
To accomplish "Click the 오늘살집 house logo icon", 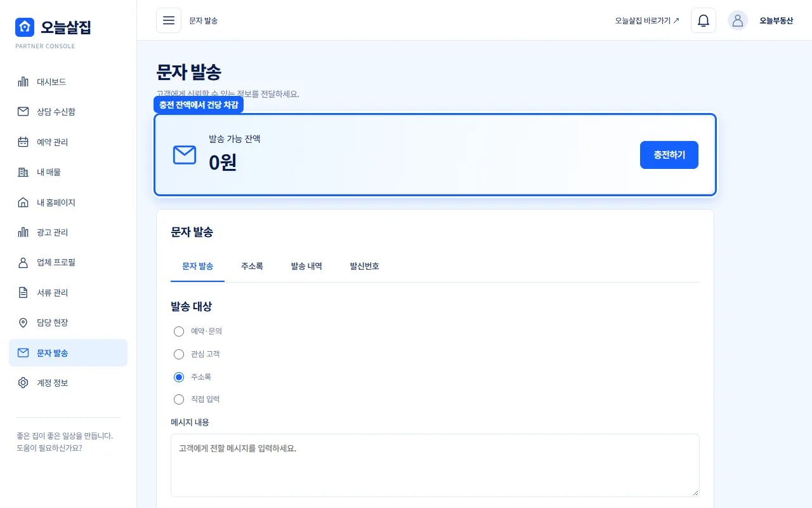I will pyautogui.click(x=25, y=27).
